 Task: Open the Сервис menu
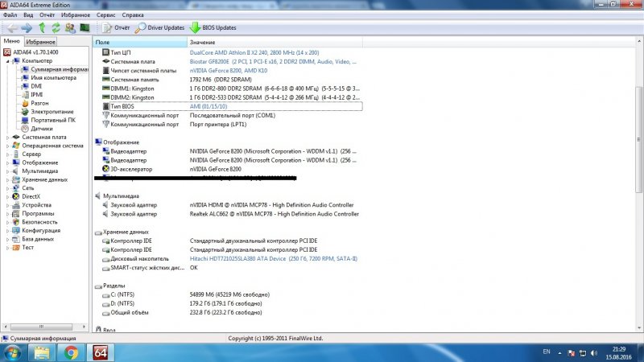(105, 14)
